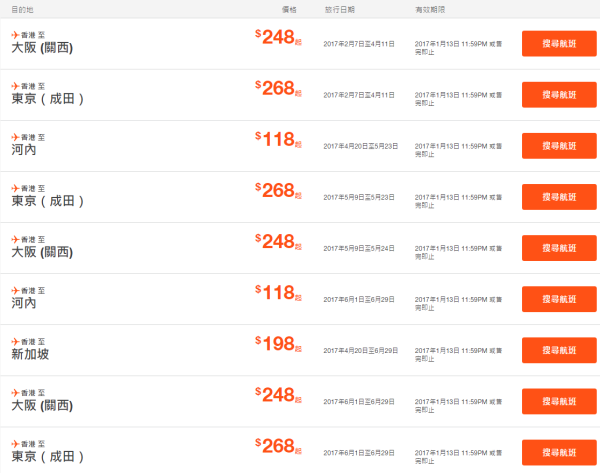Image resolution: width=600 pixels, height=473 pixels.
Task: Click plane icon on Tokyo Narita row dated Feb 7
Action: coord(15,86)
